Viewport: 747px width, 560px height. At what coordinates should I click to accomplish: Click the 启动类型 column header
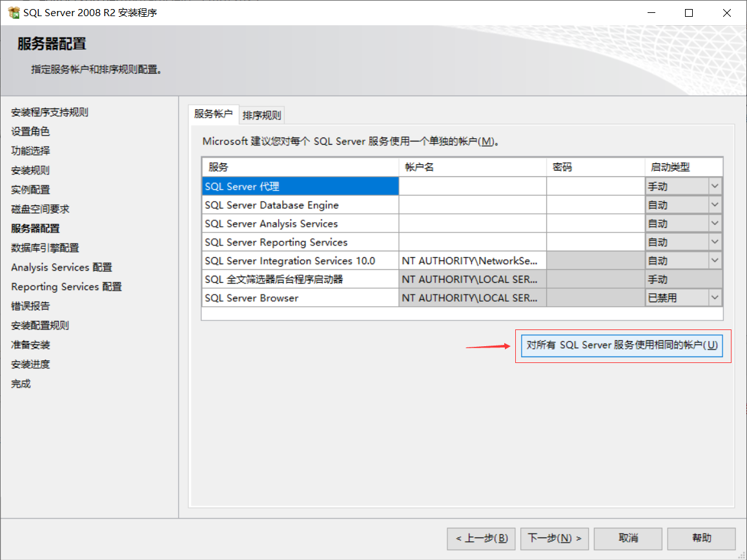pyautogui.click(x=684, y=167)
